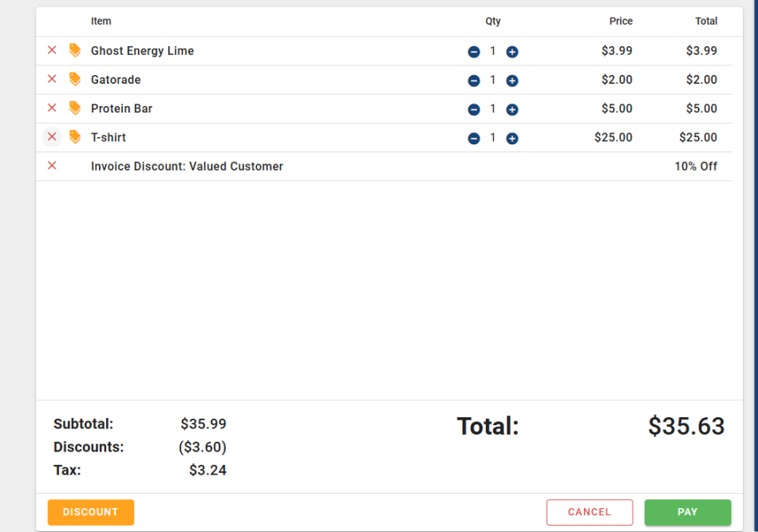Viewport: 758px width, 532px height.
Task: Delete the Protein Bar row
Action: pos(52,108)
